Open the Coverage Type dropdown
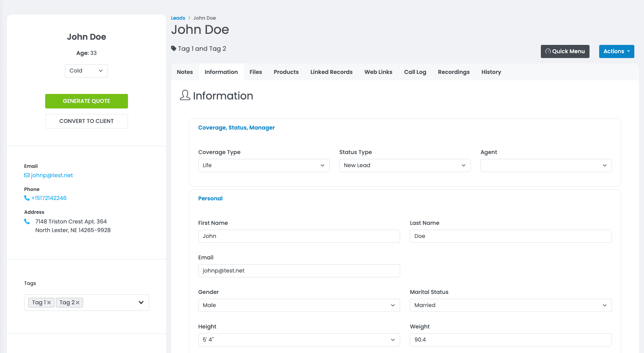This screenshot has width=644, height=353. tap(264, 165)
